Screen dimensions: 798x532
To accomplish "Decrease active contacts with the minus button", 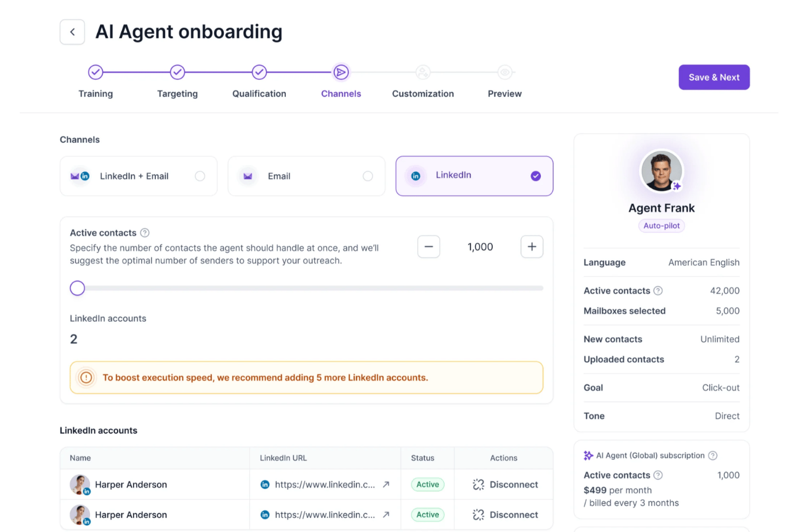I will tap(429, 247).
